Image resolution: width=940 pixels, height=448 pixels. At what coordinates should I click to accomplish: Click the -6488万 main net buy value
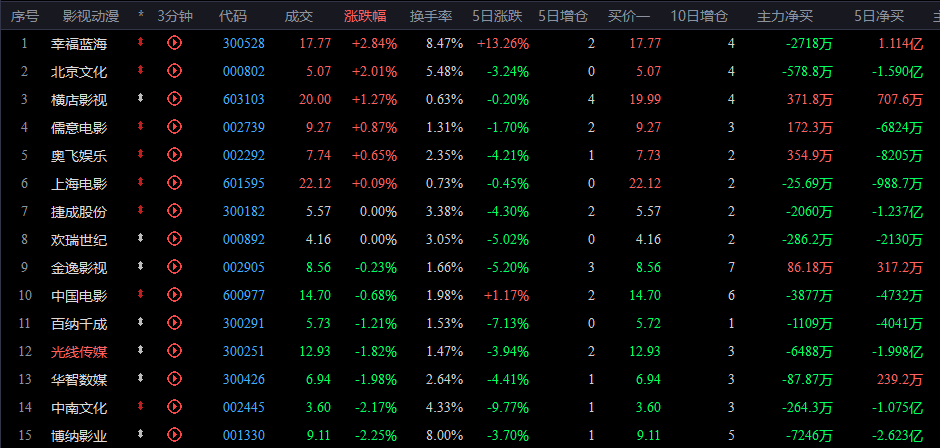808,351
